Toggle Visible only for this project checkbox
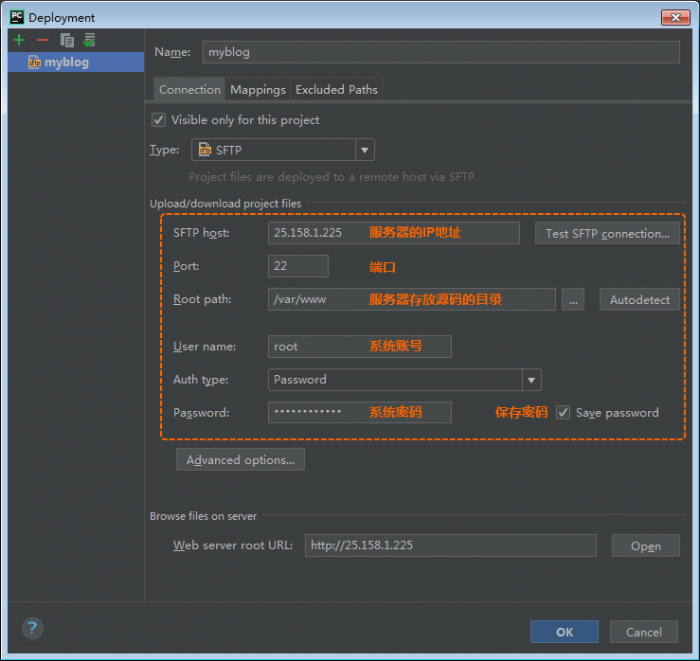 coord(158,120)
